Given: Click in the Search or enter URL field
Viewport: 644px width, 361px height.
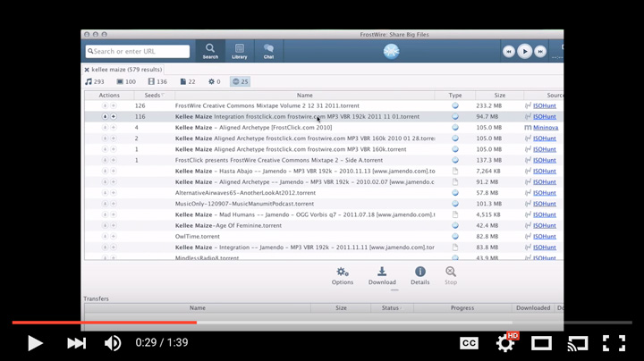Looking at the screenshot, I should tap(138, 51).
